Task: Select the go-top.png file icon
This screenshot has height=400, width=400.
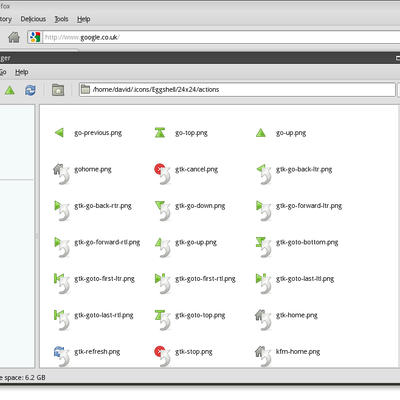Action: (x=160, y=133)
